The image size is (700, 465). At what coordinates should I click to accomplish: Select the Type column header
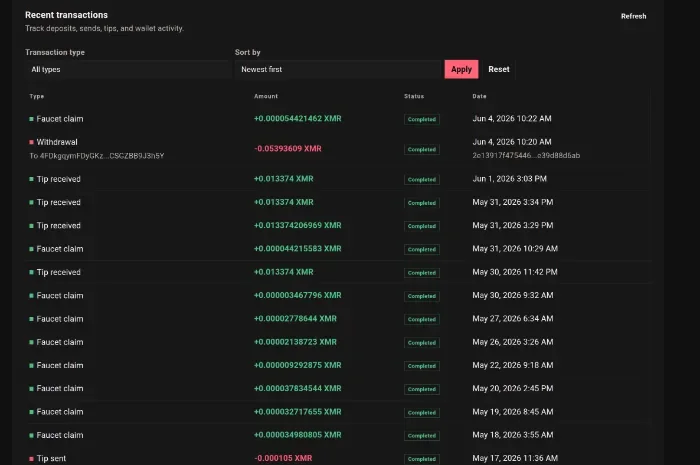tap(37, 96)
